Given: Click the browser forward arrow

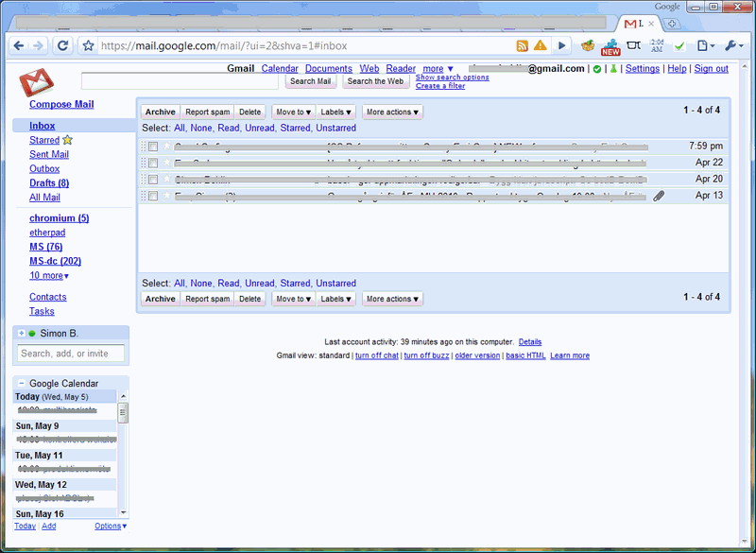Looking at the screenshot, I should point(38,45).
